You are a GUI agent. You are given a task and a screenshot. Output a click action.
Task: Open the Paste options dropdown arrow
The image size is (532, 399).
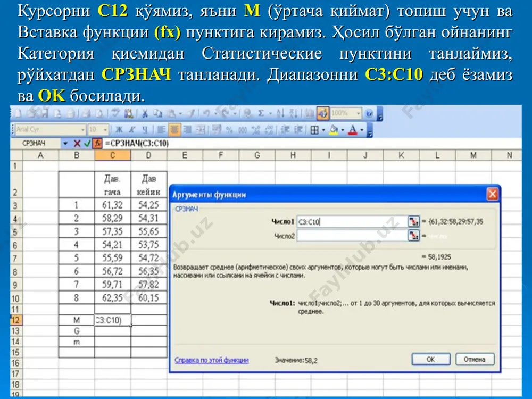pos(180,114)
